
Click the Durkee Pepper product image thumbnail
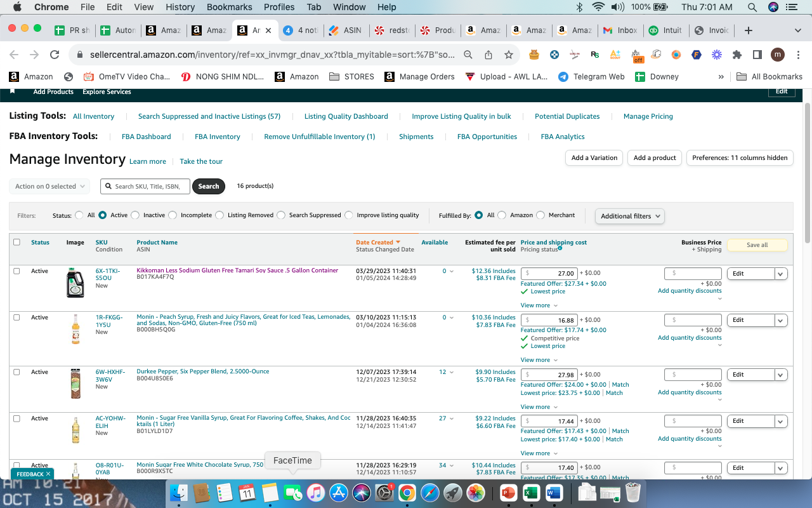[x=75, y=384]
